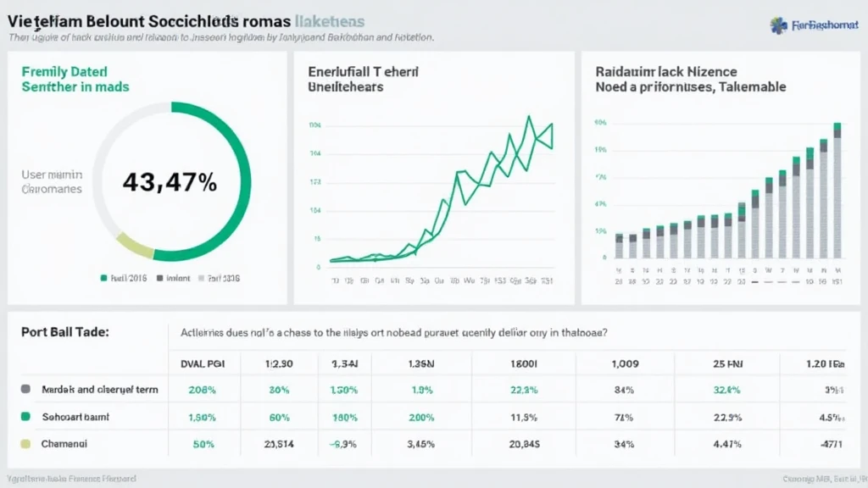
Task: Click the Port Ball Tade heading
Action: pos(64,333)
